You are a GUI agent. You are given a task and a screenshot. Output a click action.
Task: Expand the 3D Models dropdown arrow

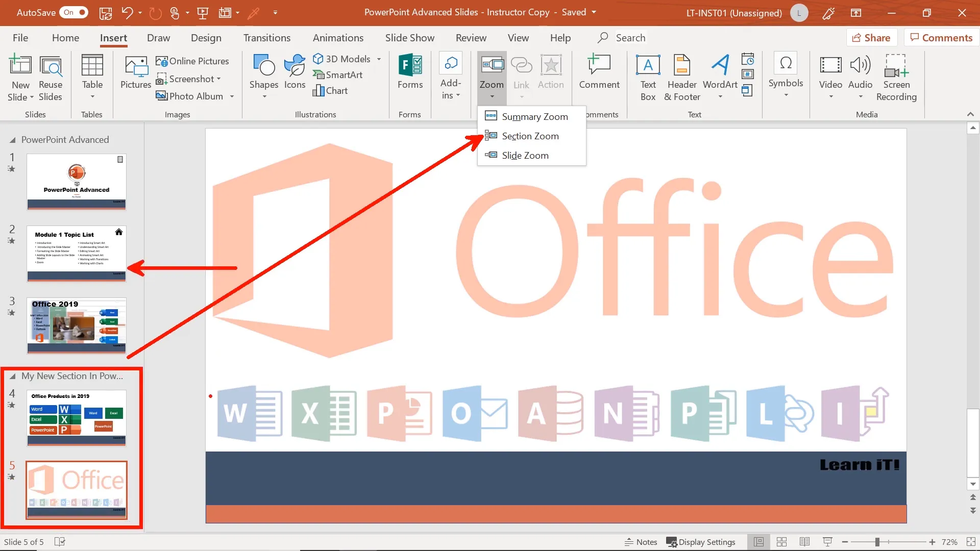click(x=379, y=59)
